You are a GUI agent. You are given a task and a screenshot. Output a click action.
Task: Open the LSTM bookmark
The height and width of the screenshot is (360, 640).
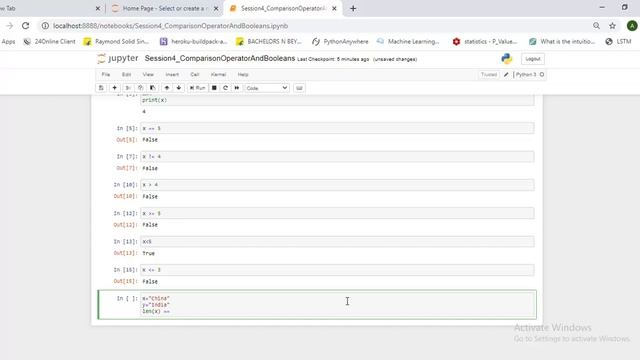coord(618,42)
